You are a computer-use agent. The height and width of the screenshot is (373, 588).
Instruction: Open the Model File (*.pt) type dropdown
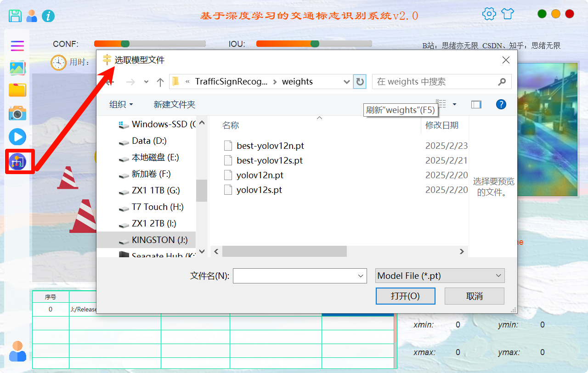pyautogui.click(x=440, y=276)
